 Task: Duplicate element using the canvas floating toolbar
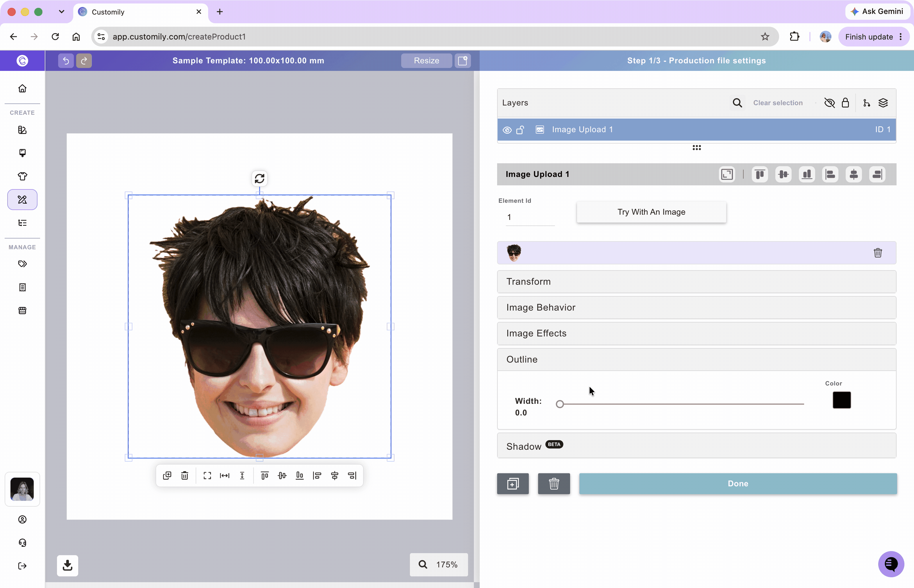167,475
